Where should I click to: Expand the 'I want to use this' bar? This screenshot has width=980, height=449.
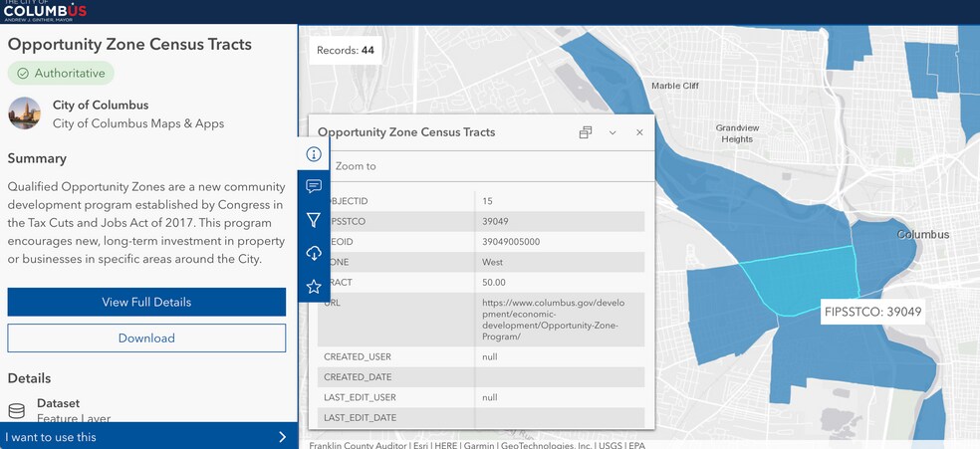click(x=148, y=436)
